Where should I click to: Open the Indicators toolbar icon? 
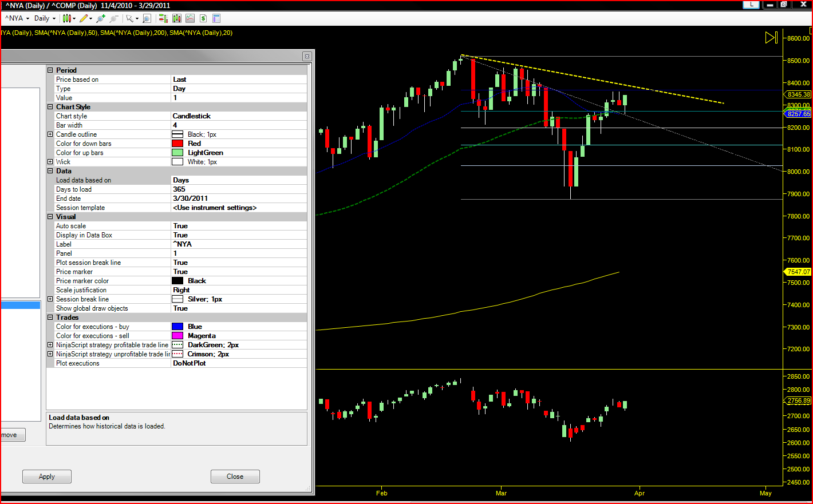tap(190, 18)
